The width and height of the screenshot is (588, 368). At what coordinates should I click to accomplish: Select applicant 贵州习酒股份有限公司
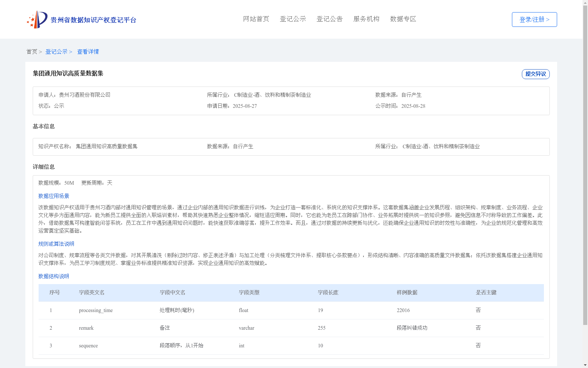click(x=85, y=95)
